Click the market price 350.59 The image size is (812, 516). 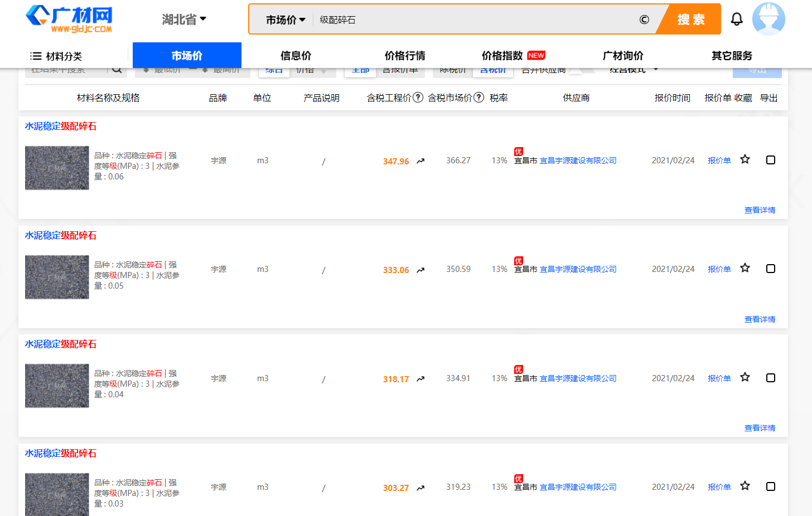(458, 269)
